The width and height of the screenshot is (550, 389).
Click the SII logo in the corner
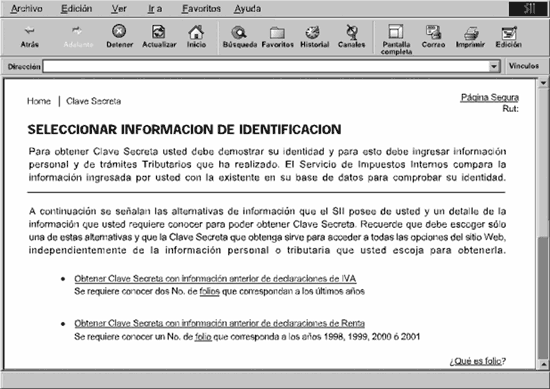point(528,9)
